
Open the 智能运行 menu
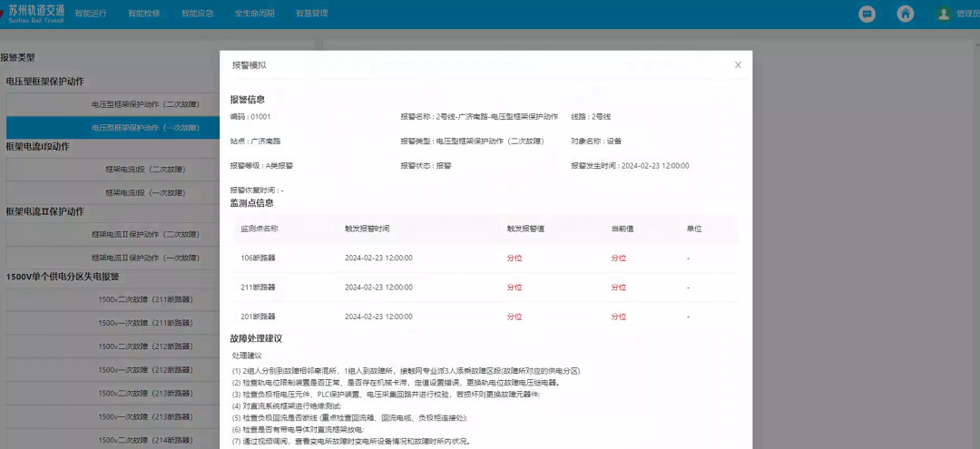pyautogui.click(x=91, y=13)
